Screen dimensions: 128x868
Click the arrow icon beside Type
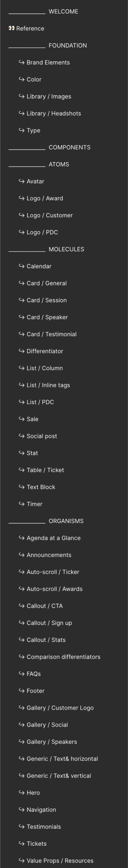point(21,130)
